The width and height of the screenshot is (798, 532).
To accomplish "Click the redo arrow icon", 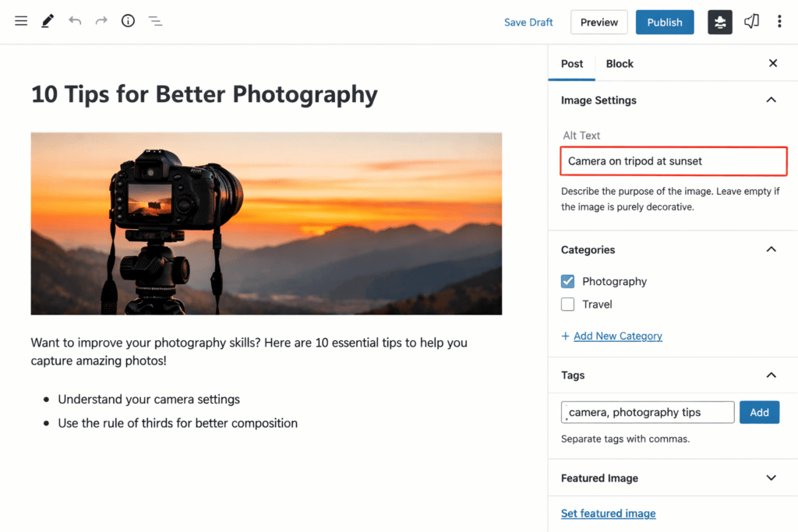I will click(101, 22).
